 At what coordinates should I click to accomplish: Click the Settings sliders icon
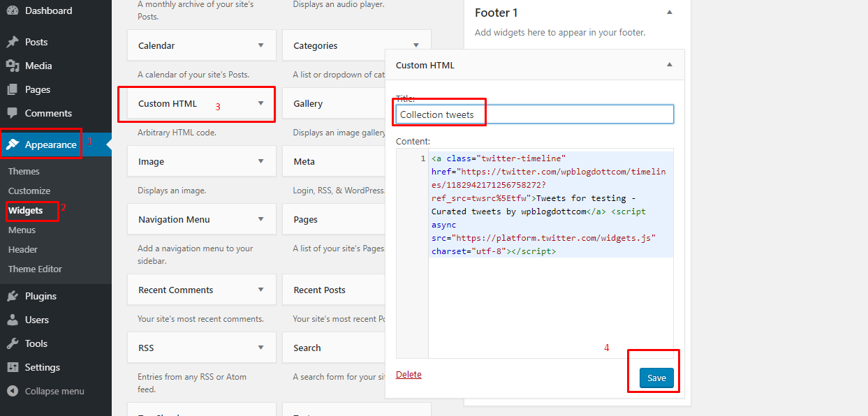[x=13, y=367]
